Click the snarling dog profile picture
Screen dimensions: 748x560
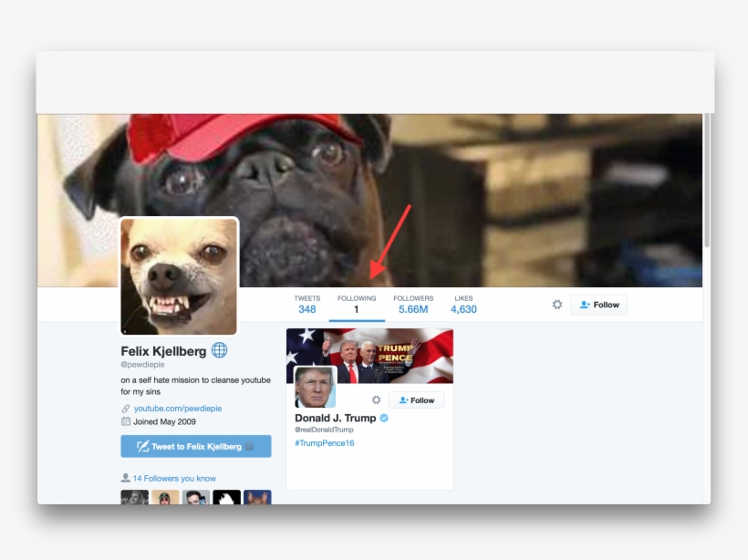(x=179, y=276)
